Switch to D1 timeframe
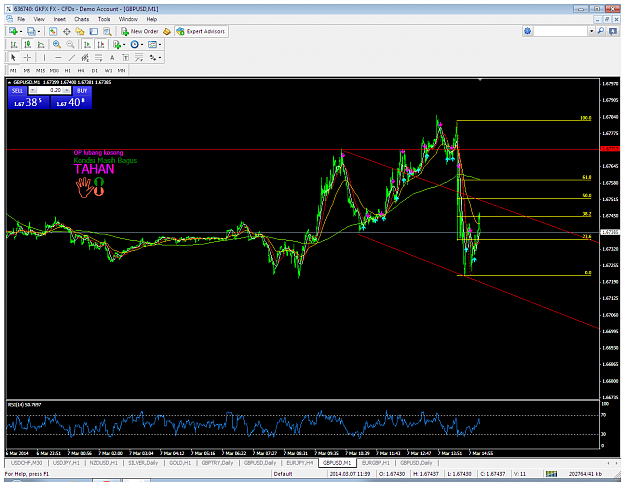This screenshot has height=482, width=625. pyautogui.click(x=94, y=71)
